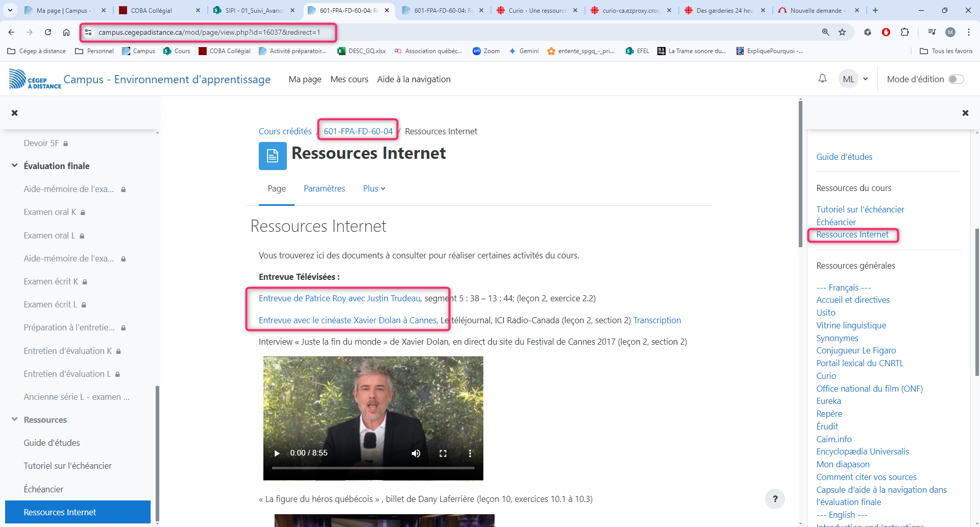
Task: Collapse the Ressources section in sidebar
Action: 15,419
